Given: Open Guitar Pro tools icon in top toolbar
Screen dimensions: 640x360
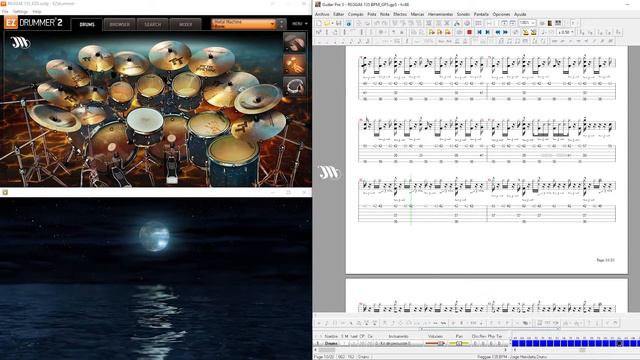Looking at the screenshot, I should (456, 23).
